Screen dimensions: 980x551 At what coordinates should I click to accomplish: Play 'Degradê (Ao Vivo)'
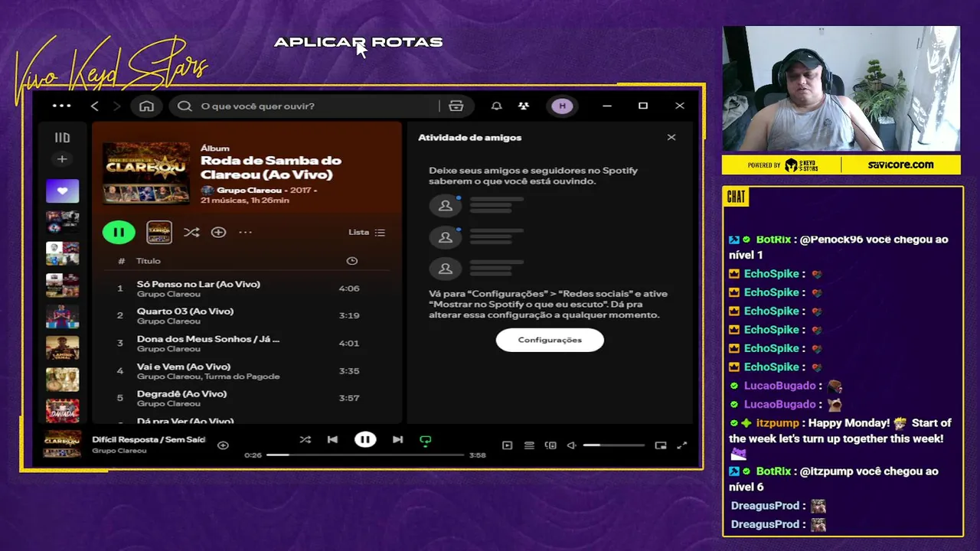pos(181,394)
